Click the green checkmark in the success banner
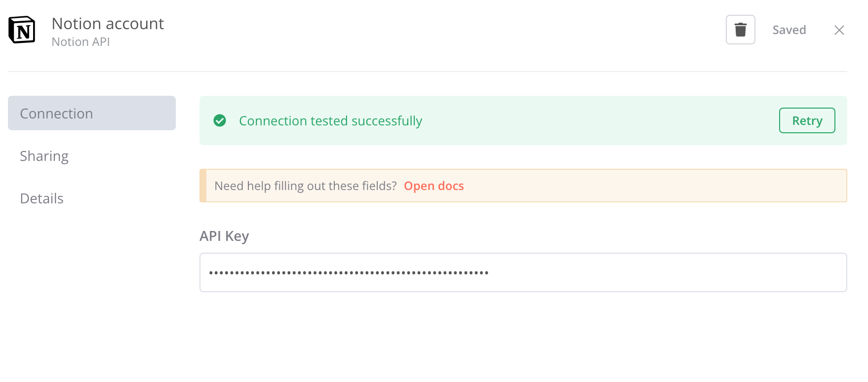Viewport: 868px width, 382px height. pos(220,120)
